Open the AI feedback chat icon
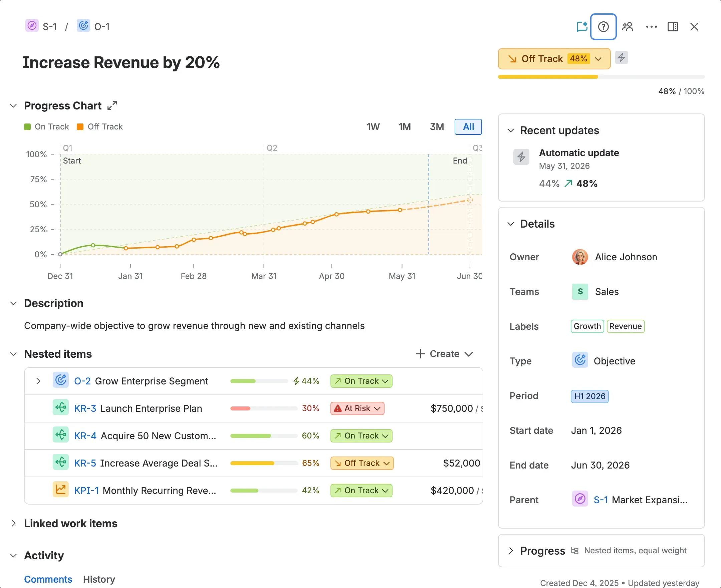The width and height of the screenshot is (721, 588). tap(582, 26)
